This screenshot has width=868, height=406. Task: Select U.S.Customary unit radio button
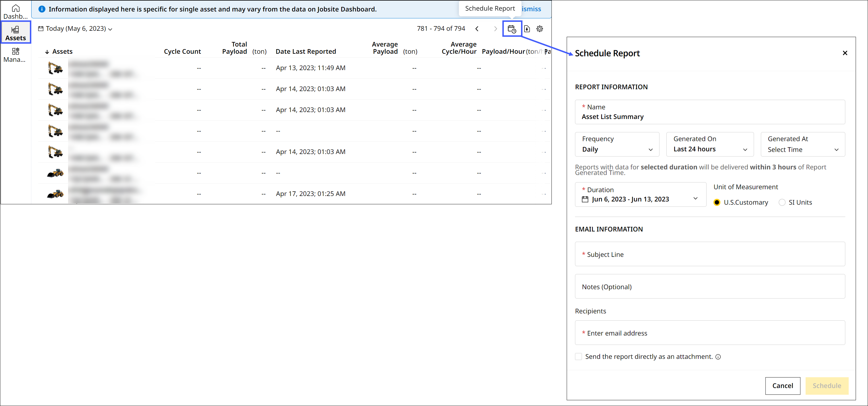tap(717, 202)
